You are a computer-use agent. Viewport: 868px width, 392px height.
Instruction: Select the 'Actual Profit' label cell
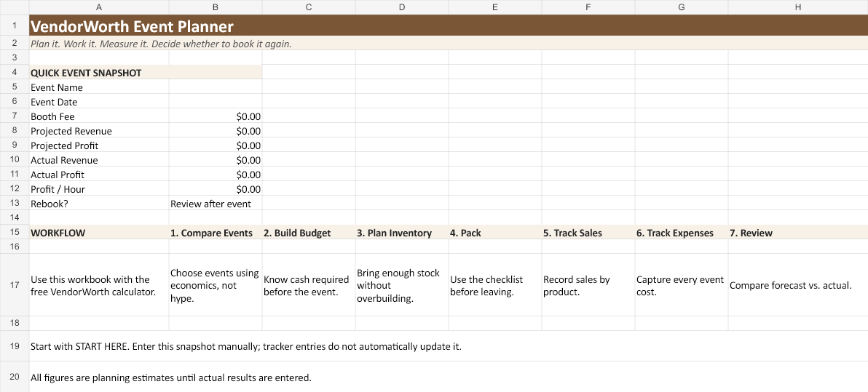tap(98, 175)
